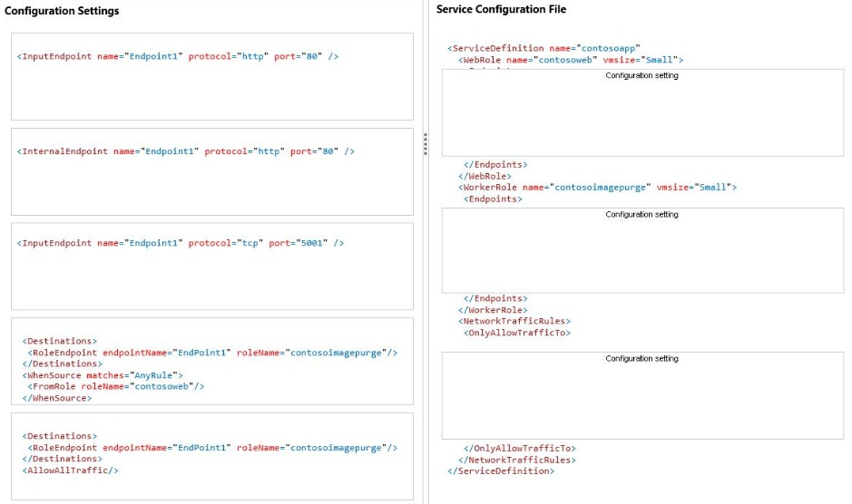
Task: Click the AllowAllTraffic tag text
Action: point(70,470)
